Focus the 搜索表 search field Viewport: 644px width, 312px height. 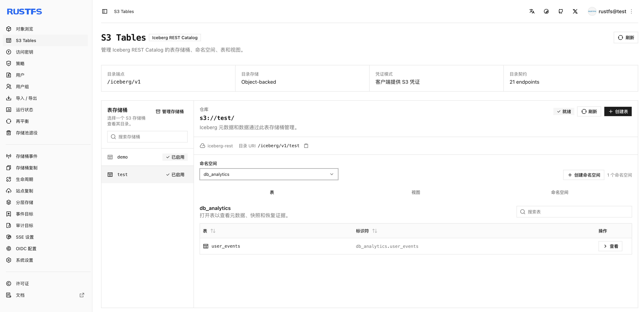coord(574,212)
